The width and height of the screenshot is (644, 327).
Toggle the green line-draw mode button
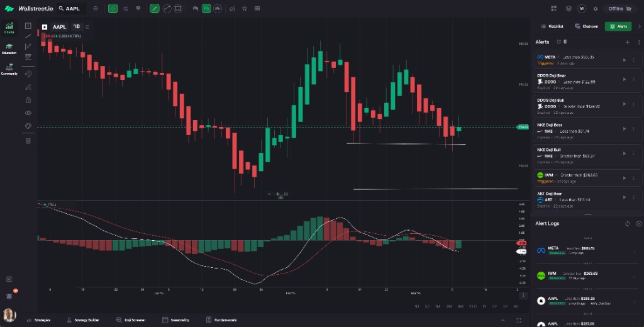coord(155,8)
